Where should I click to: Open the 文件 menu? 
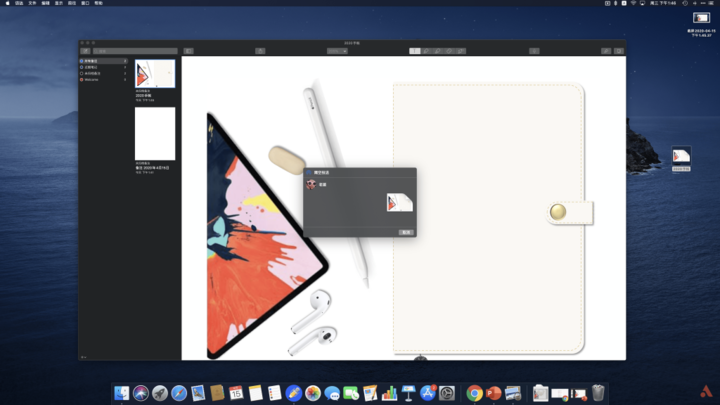coord(32,3)
